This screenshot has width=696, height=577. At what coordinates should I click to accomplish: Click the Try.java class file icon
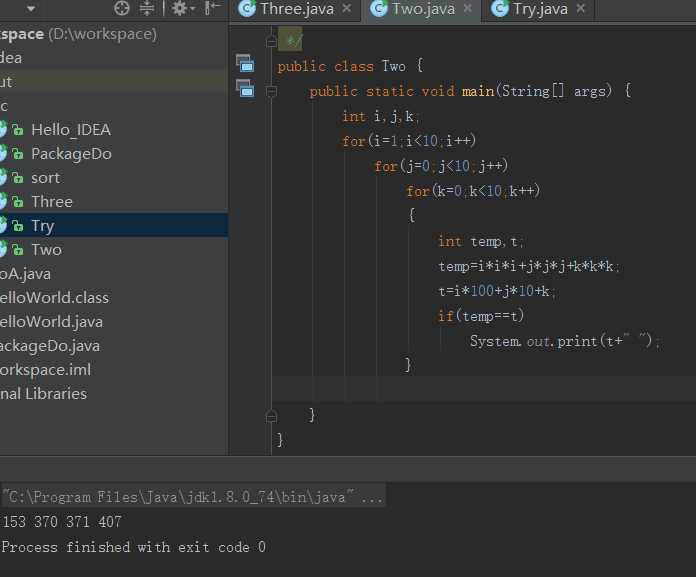coord(500,8)
